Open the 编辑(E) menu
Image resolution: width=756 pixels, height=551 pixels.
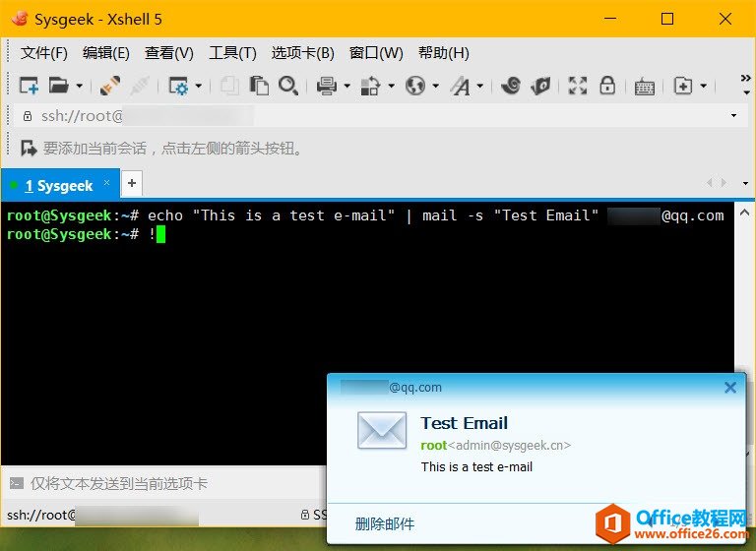tap(106, 52)
